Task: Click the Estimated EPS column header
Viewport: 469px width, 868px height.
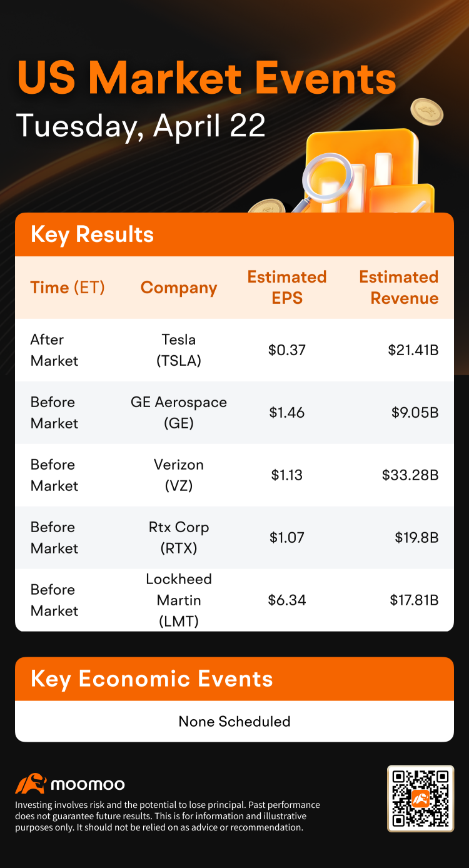Action: pyautogui.click(x=287, y=288)
